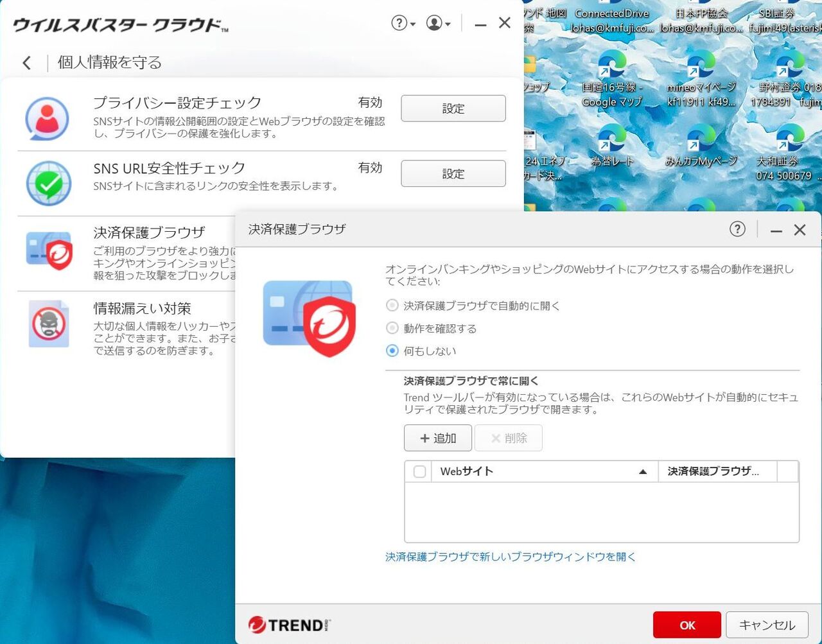Click the 決済保護ブラウザ... column header

coord(718,471)
